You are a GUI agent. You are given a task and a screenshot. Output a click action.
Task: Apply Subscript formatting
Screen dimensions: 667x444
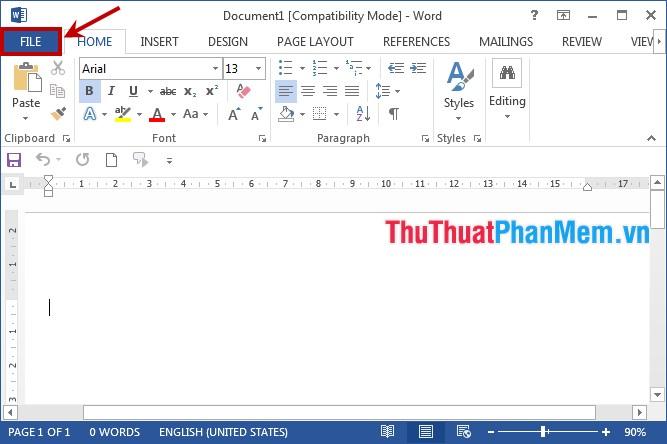point(190,91)
